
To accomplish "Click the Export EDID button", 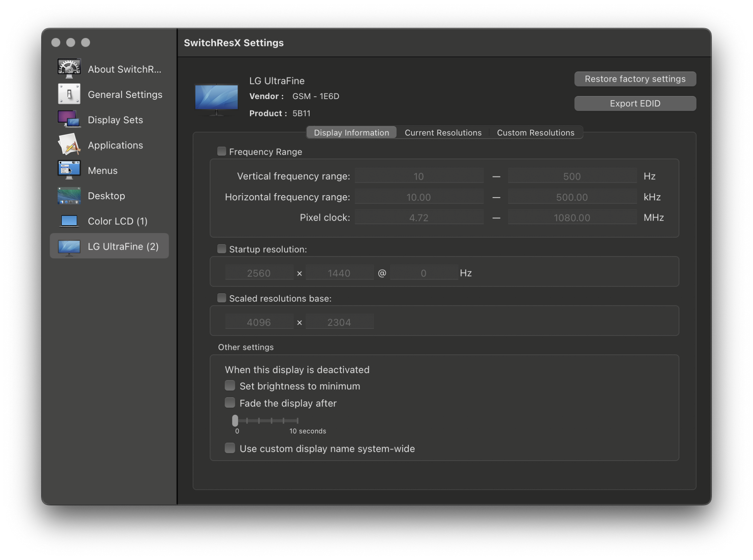I will [x=635, y=104].
